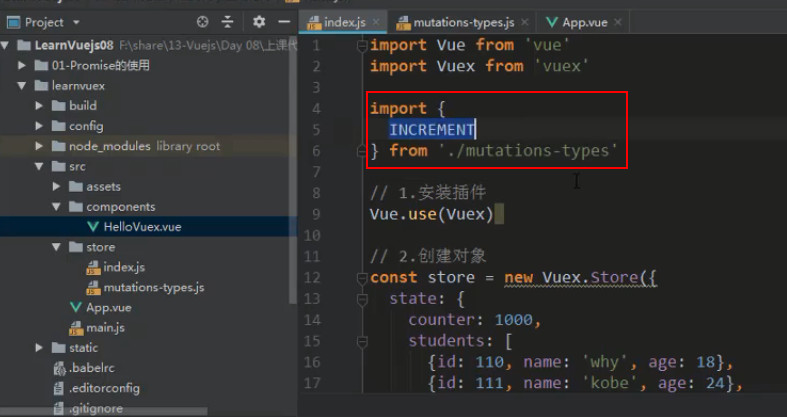787x417 pixels.
Task: Select the learnvuex folder name
Action: [x=78, y=86]
